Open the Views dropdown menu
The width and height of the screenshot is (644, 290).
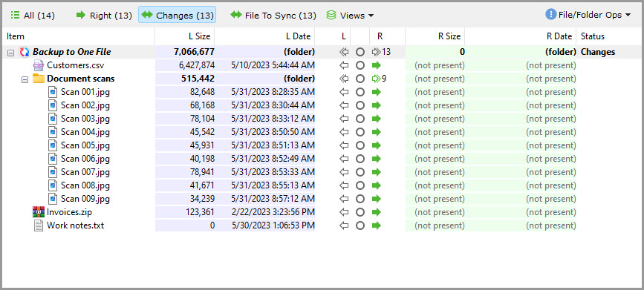(x=350, y=16)
